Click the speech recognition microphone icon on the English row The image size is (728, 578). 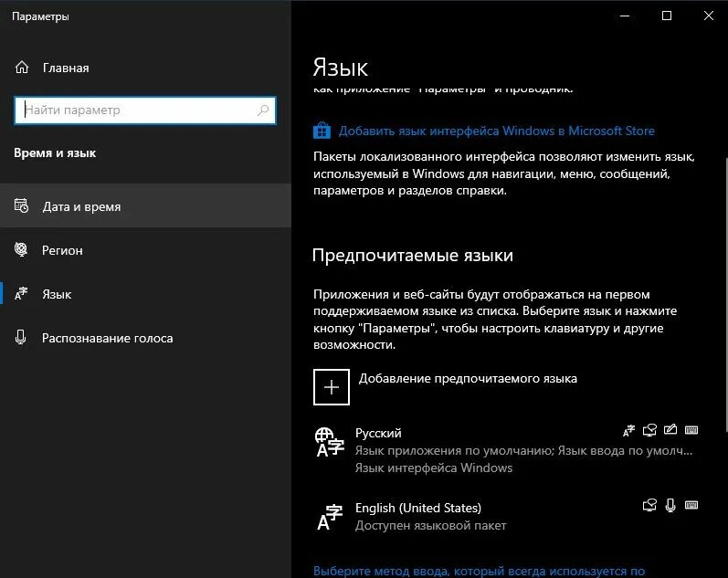pos(671,504)
